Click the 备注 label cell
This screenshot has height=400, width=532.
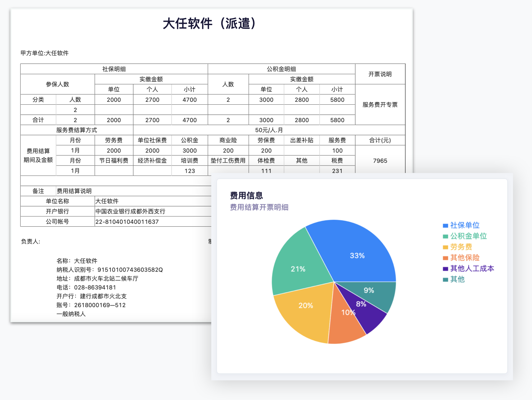[x=38, y=191]
